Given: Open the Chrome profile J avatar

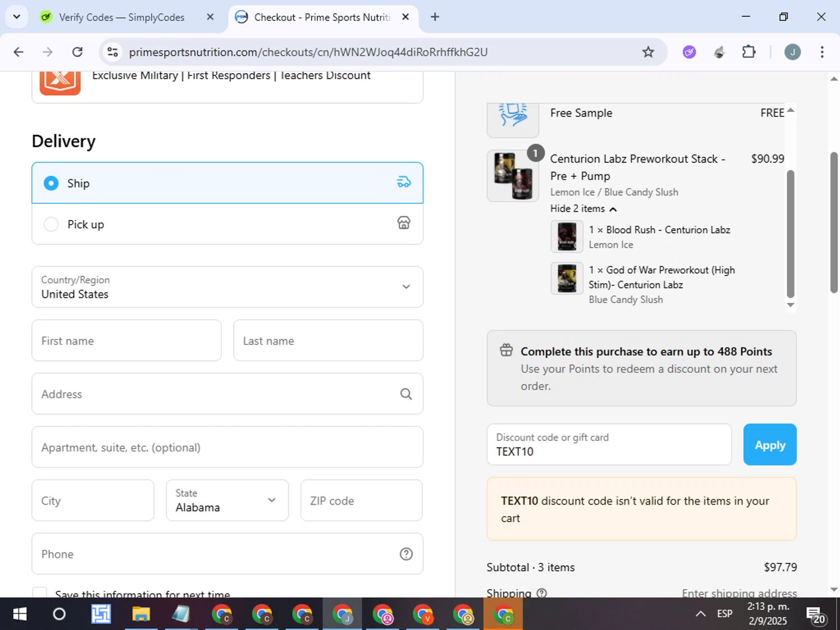Looking at the screenshot, I should pyautogui.click(x=792, y=52).
